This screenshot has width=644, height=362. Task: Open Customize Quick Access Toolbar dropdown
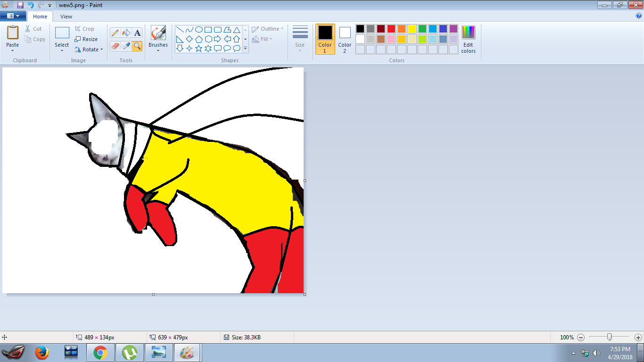(50, 5)
